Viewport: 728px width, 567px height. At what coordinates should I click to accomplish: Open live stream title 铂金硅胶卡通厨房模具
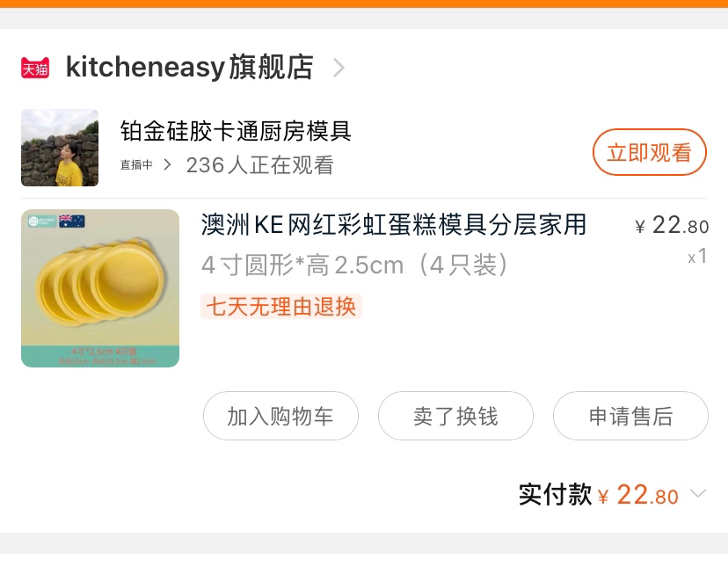tap(236, 131)
